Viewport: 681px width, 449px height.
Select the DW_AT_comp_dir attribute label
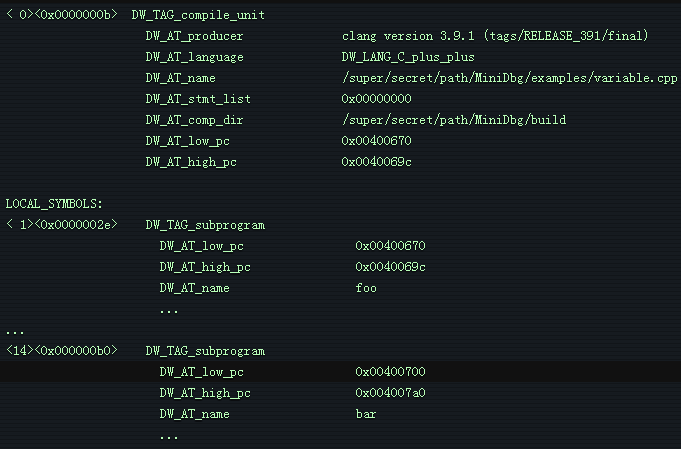pos(194,120)
